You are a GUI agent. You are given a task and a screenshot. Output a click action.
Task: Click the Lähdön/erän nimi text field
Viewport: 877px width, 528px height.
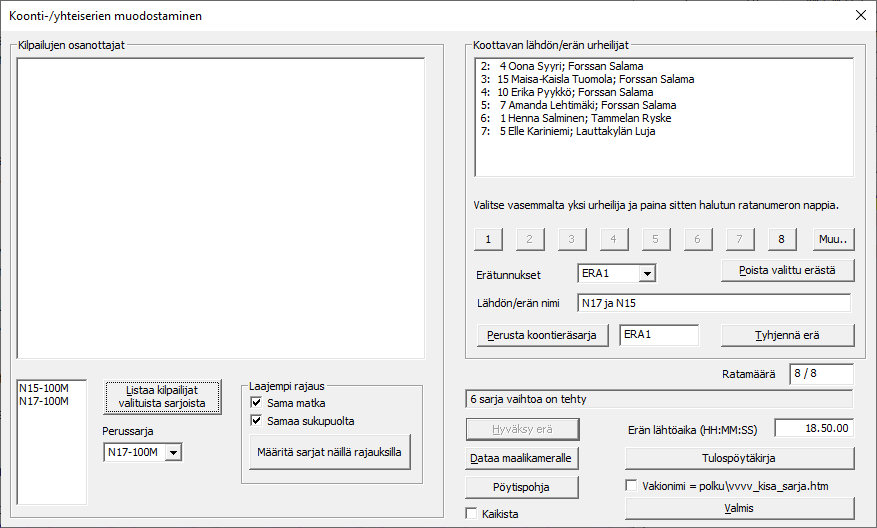point(713,303)
